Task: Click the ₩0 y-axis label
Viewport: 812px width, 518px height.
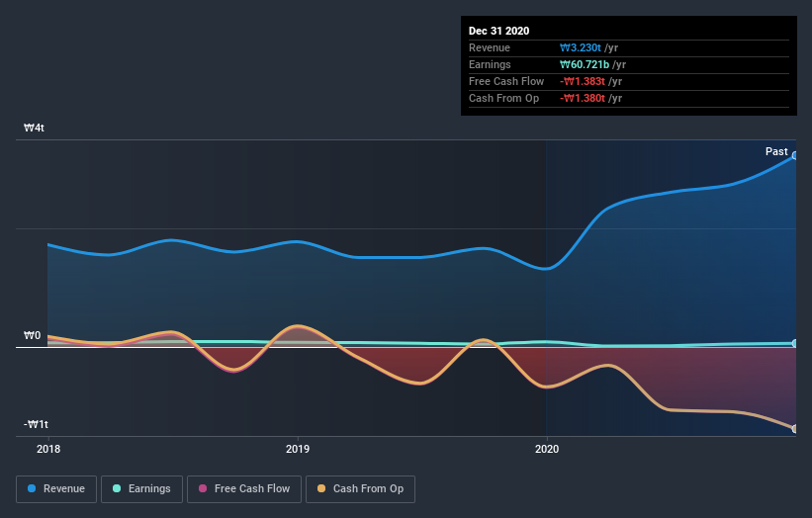Action: coord(32,335)
